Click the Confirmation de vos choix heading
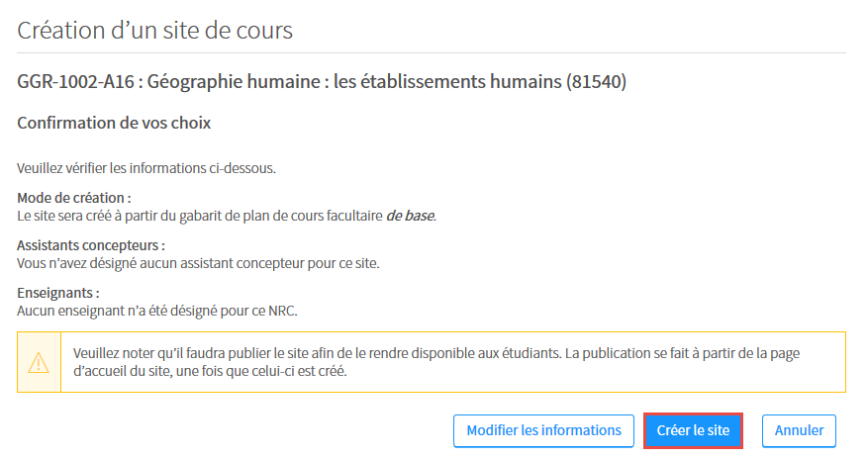 [x=114, y=123]
